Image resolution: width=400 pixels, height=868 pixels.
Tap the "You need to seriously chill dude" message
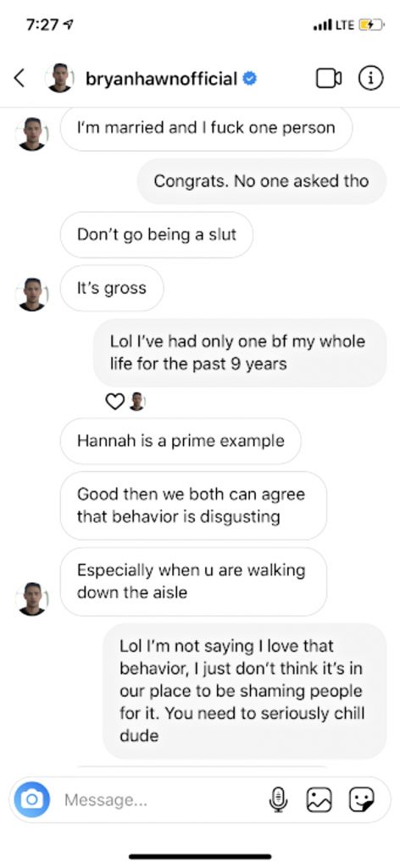click(x=245, y=691)
